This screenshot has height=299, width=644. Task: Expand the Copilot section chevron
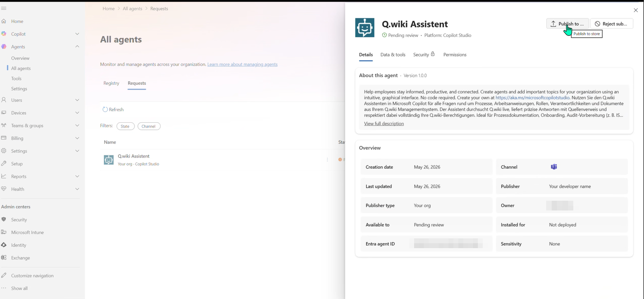point(77,34)
